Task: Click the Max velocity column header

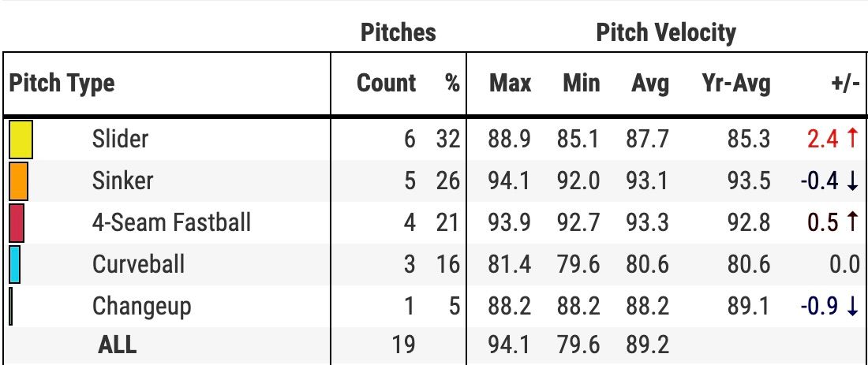Action: click(510, 83)
